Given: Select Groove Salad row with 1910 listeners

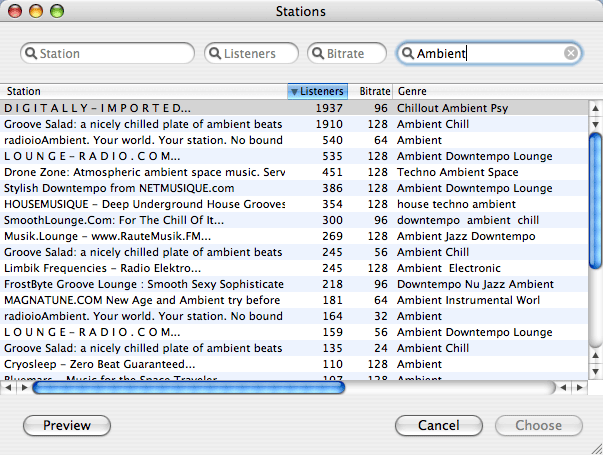Looking at the screenshot, I should coord(294,124).
